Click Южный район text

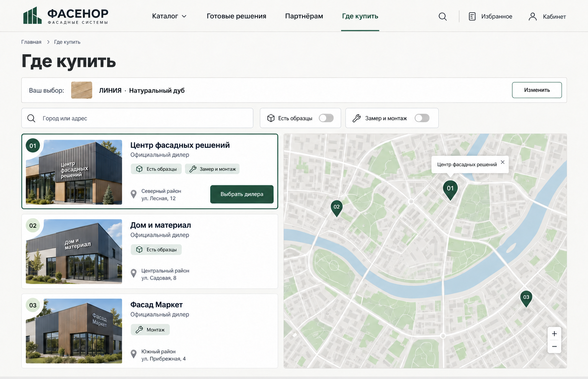click(158, 351)
